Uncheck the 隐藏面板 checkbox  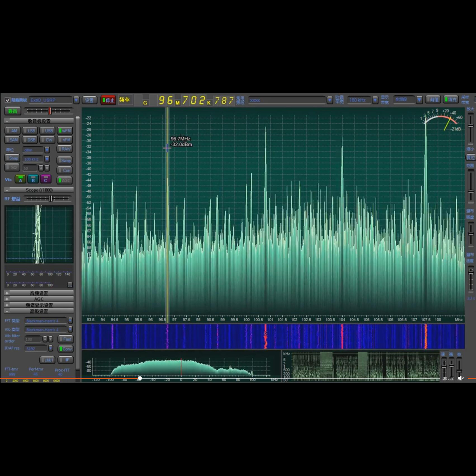[x=8, y=100]
